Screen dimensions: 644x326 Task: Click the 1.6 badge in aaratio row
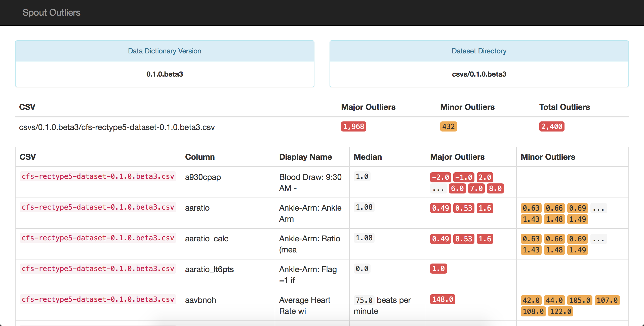485,208
